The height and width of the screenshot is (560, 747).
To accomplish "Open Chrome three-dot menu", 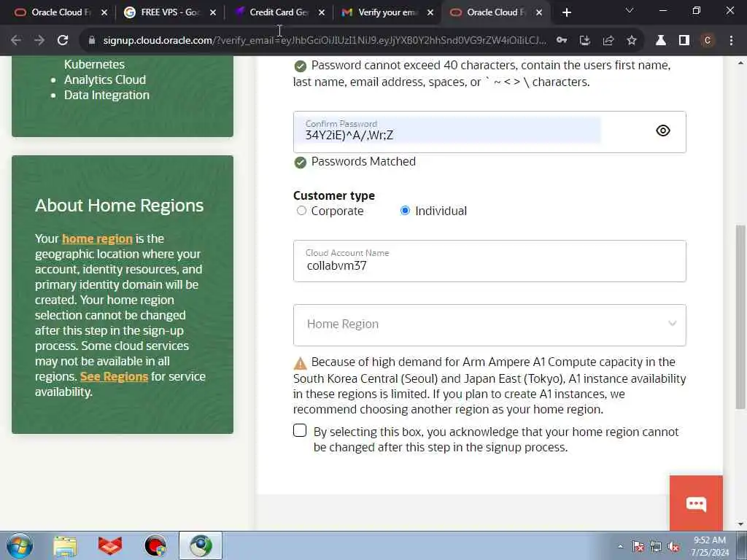I will point(731,41).
